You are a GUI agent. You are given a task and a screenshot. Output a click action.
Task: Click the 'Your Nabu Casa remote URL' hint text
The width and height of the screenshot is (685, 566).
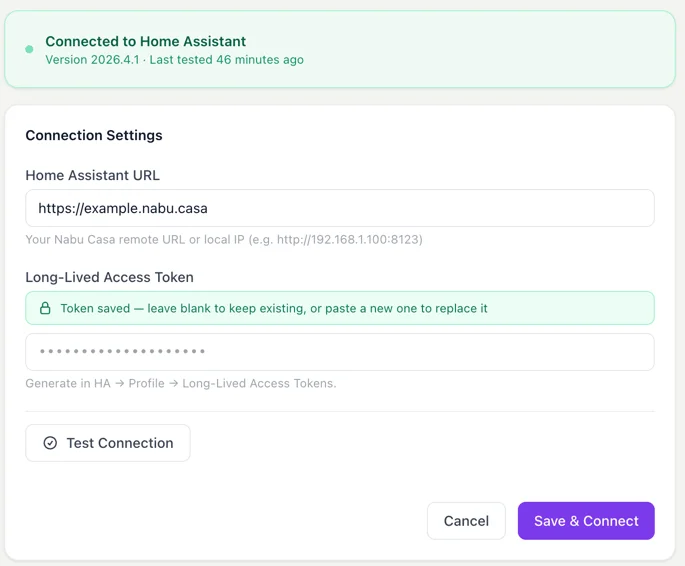pyautogui.click(x=224, y=239)
